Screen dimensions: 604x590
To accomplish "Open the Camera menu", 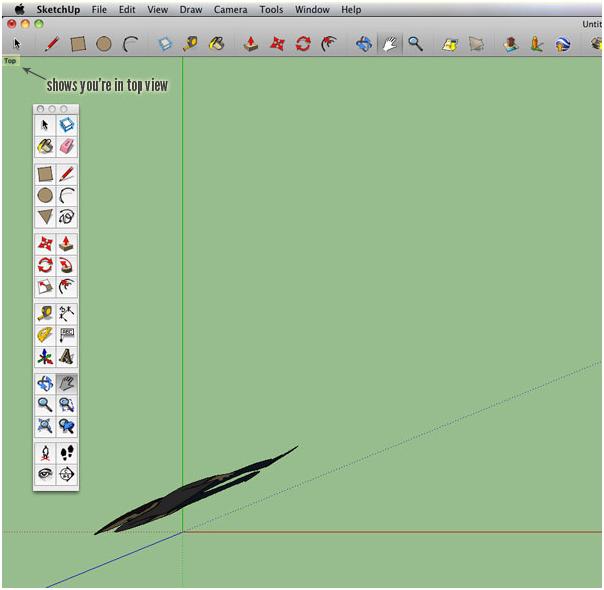I will click(x=230, y=9).
